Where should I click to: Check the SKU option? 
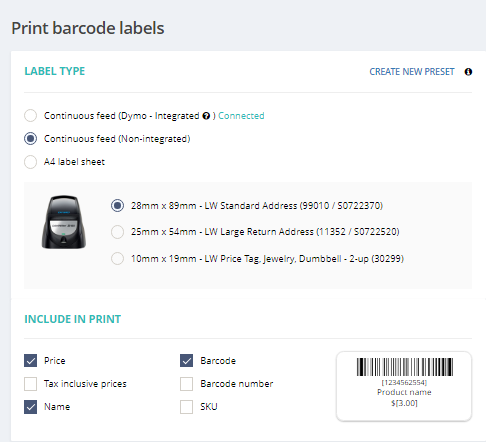point(186,407)
